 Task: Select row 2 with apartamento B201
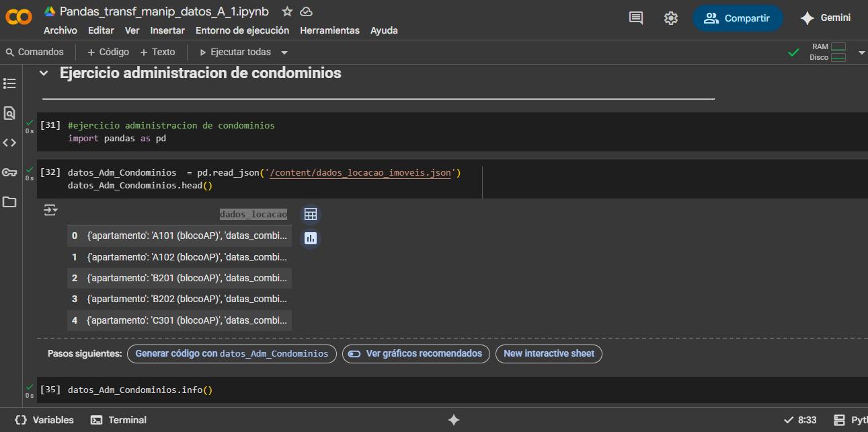click(x=180, y=278)
